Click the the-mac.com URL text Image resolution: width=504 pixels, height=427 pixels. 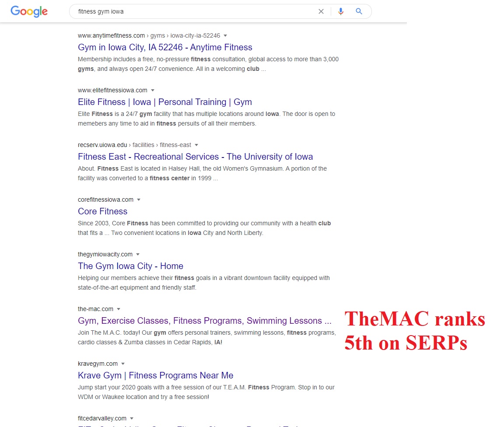click(95, 309)
